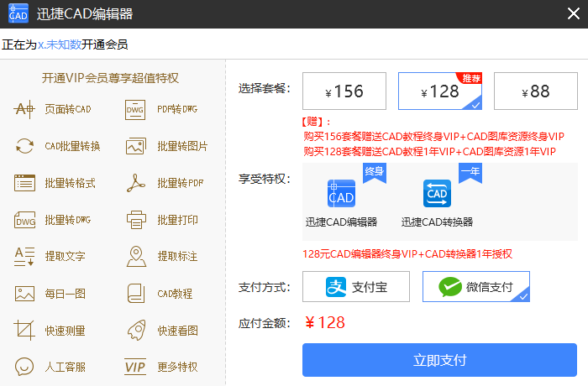Open the 批量转格式 list icon

tap(24, 183)
